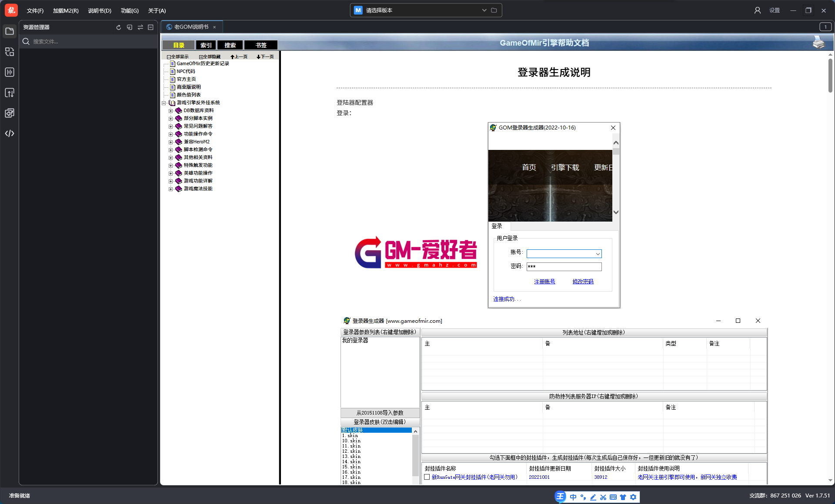Viewport: 835px width, 504px height.
Task: Open the code brackets icon in left sidebar
Action: click(10, 133)
